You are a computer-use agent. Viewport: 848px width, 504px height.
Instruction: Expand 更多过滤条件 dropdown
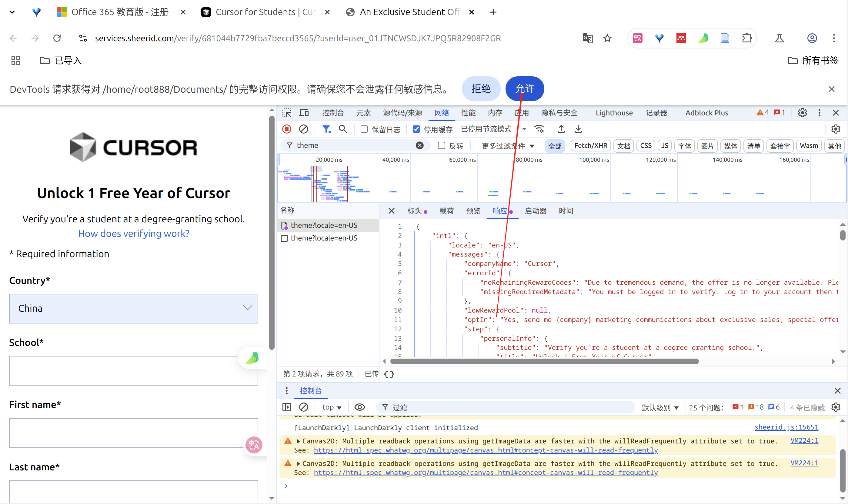(508, 146)
